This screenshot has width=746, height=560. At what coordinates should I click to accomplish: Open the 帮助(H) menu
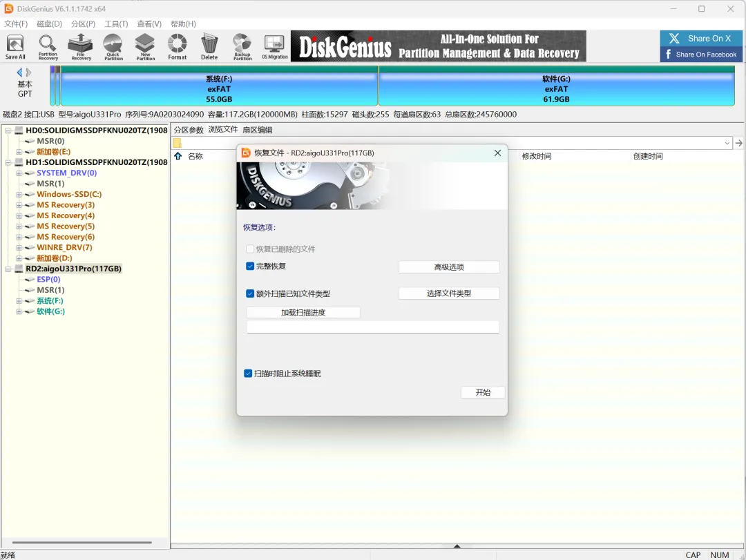182,23
